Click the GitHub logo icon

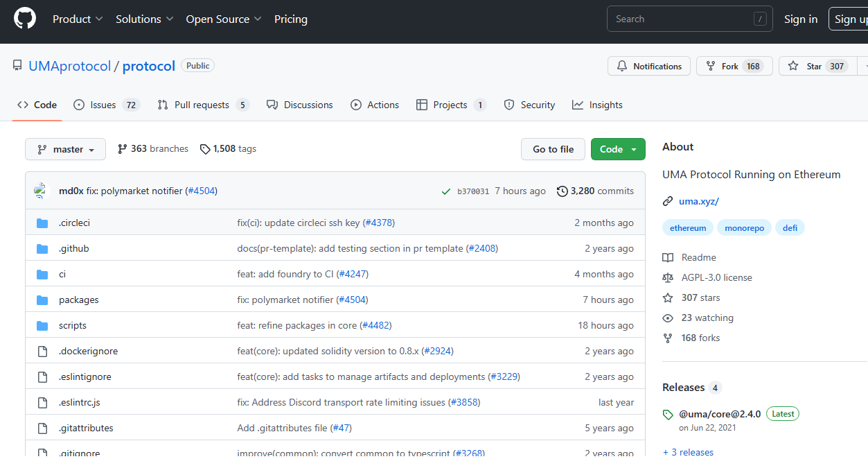[25, 19]
